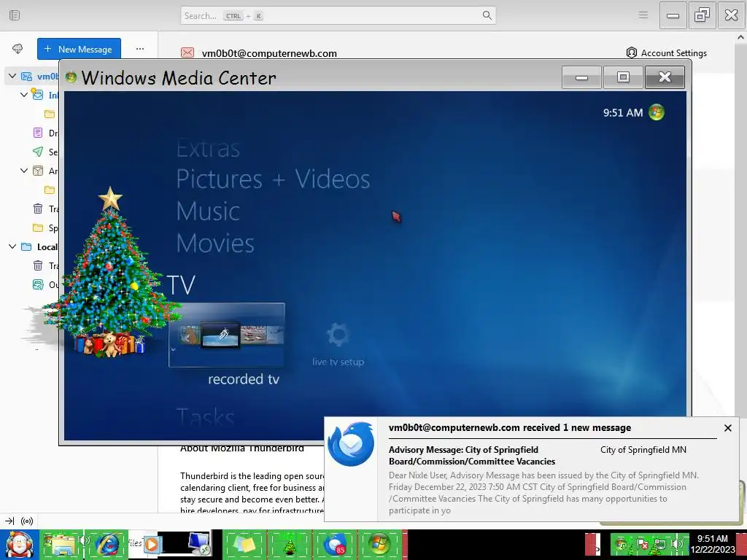Select Extras in Media Center menu
Image resolution: width=747 pixels, height=560 pixels.
click(208, 149)
